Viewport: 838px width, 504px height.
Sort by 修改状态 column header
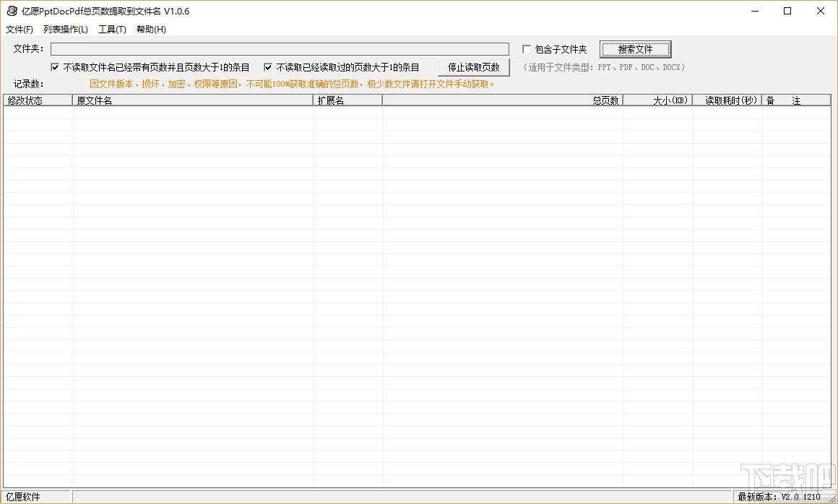(x=38, y=100)
